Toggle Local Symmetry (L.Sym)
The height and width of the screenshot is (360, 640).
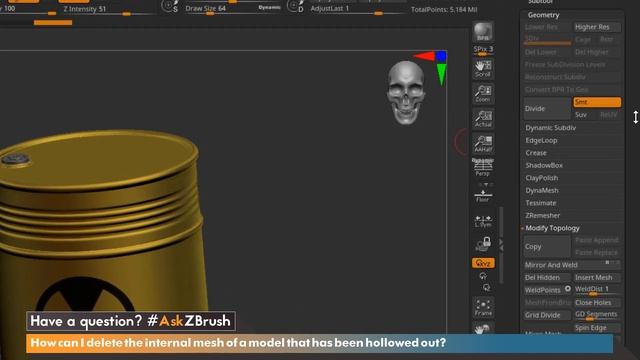coord(483,221)
